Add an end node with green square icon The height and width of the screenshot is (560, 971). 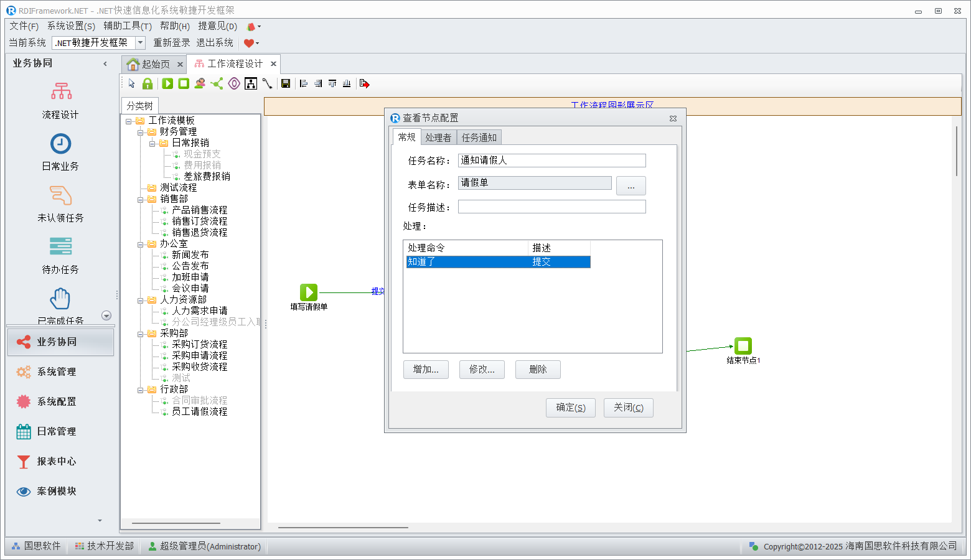coord(184,83)
